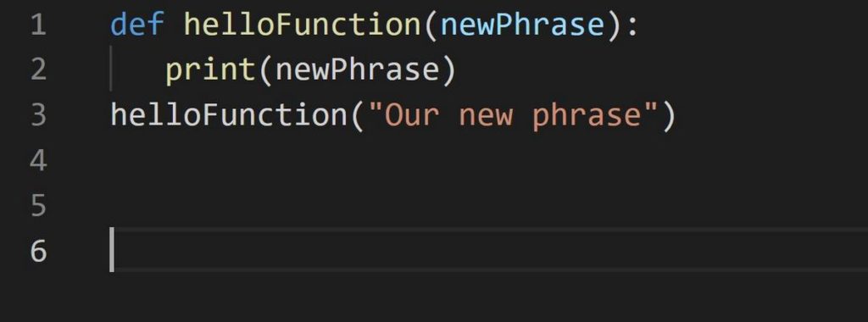Click line number 4 in the gutter
The image size is (868, 322).
click(38, 161)
